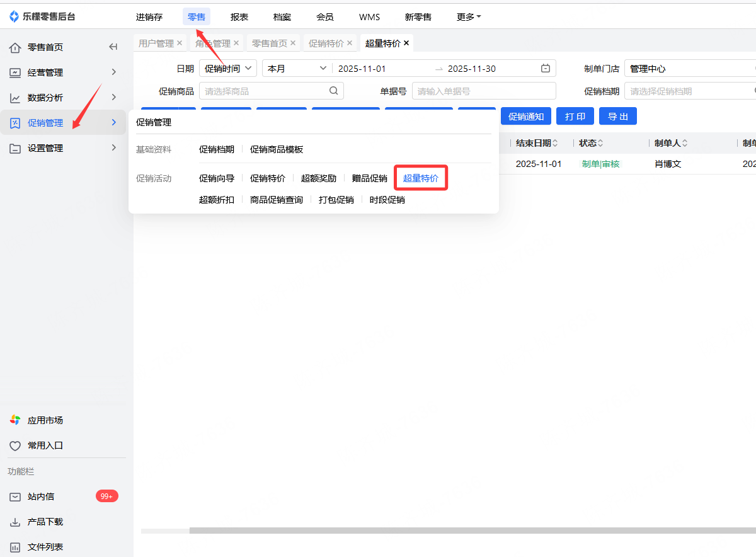Select 超量特价 in the flyout menu
756x557 pixels.
tap(421, 178)
